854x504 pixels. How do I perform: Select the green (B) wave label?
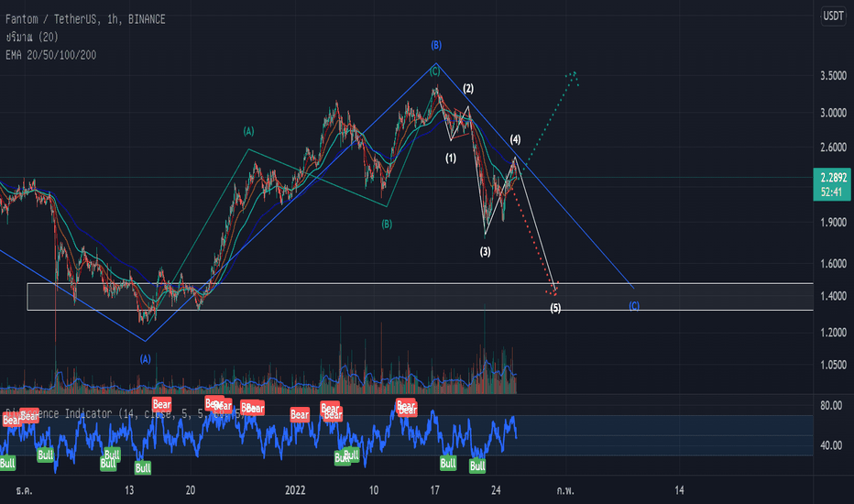pyautogui.click(x=387, y=224)
